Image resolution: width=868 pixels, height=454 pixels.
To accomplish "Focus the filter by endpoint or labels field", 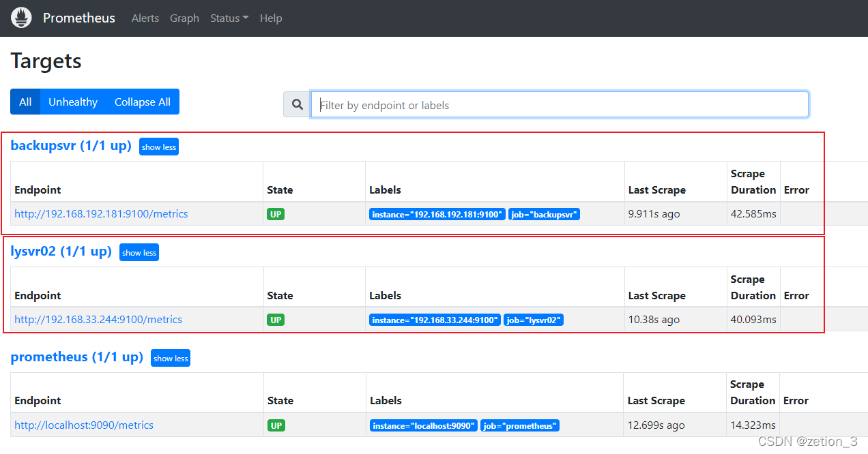I will click(560, 105).
